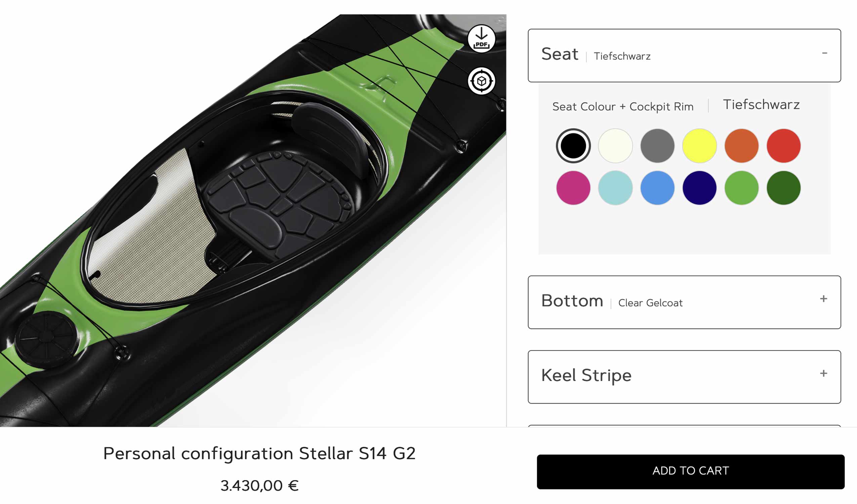857x504 pixels.
Task: Select the navy blue seat swatch
Action: point(699,188)
